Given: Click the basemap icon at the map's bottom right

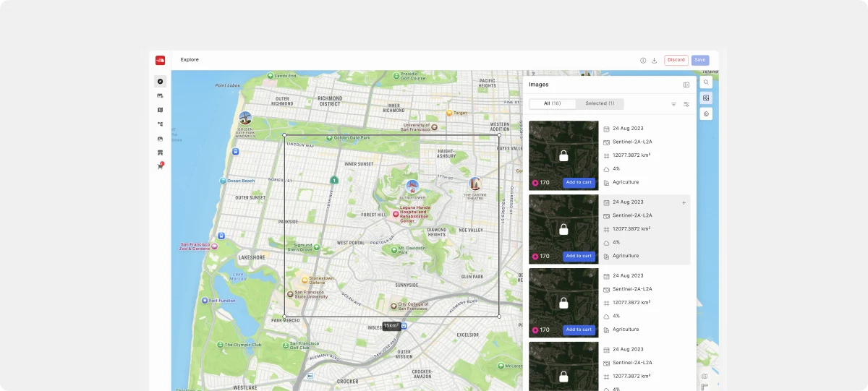Looking at the screenshot, I should pyautogui.click(x=705, y=376).
